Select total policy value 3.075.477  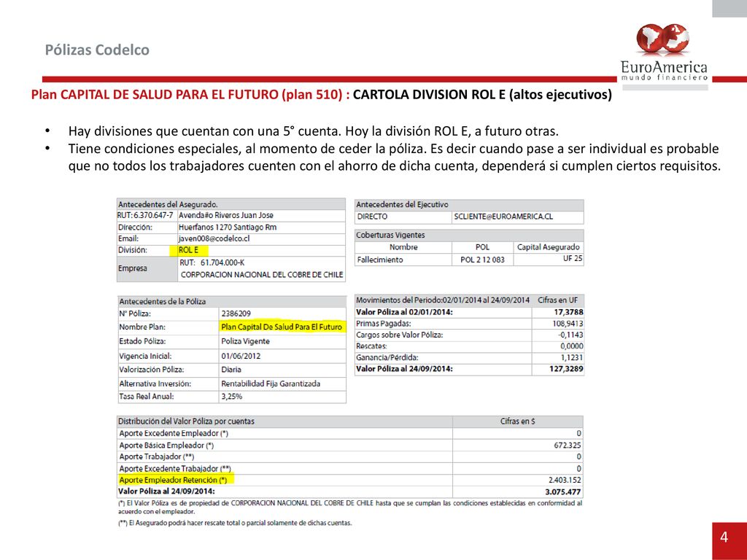(563, 492)
